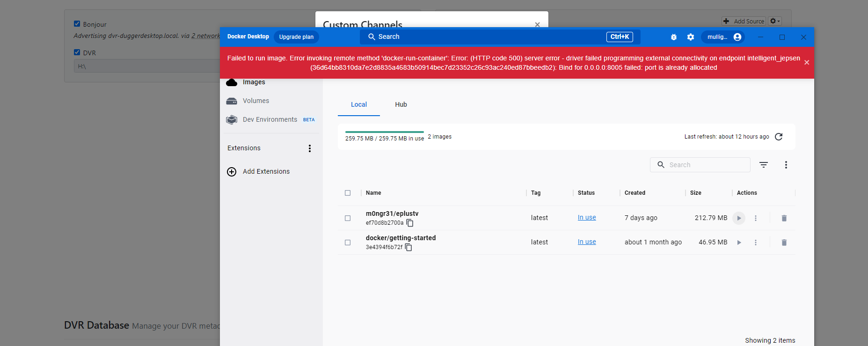Refresh the images list
Viewport: 868px width, 346px height.
[x=779, y=137]
